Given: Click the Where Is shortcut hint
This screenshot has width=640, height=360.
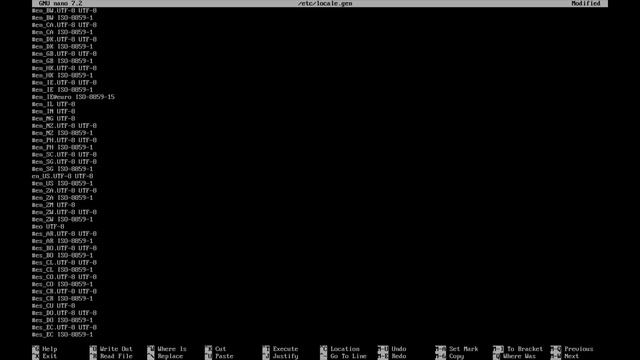Looking at the screenshot, I should pyautogui.click(x=167, y=349).
